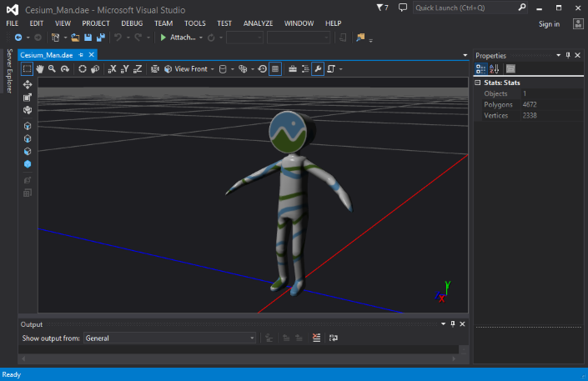This screenshot has width=588, height=381.
Task: Select the Scale tool
Action: pos(28,98)
